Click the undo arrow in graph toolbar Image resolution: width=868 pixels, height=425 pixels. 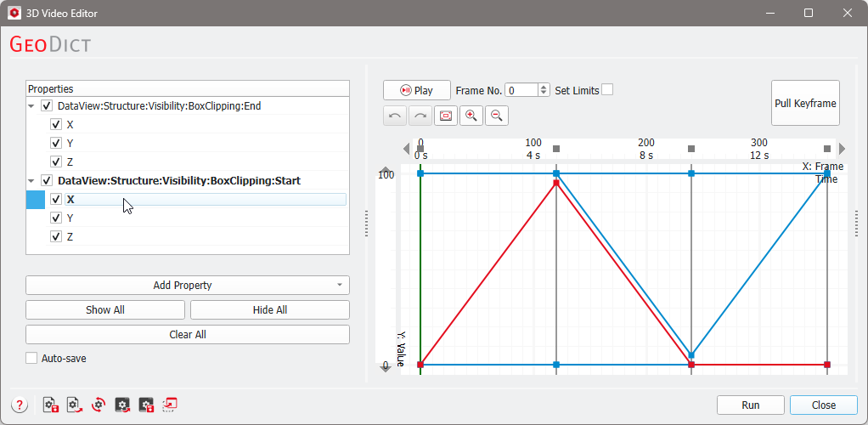pyautogui.click(x=395, y=116)
